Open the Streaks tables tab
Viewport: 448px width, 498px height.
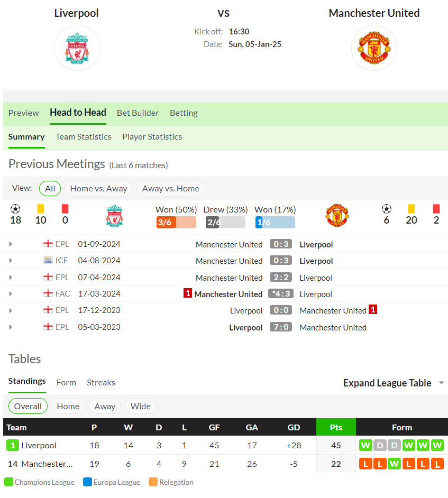(x=100, y=383)
